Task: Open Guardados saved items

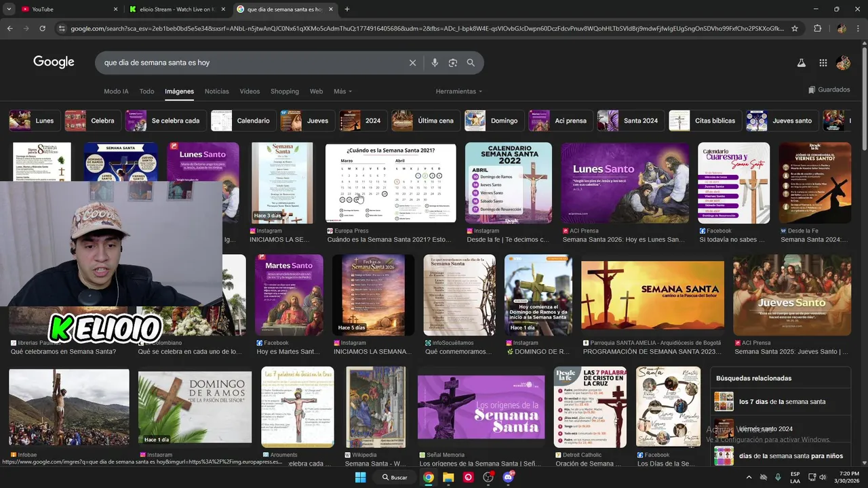Action: coord(829,89)
